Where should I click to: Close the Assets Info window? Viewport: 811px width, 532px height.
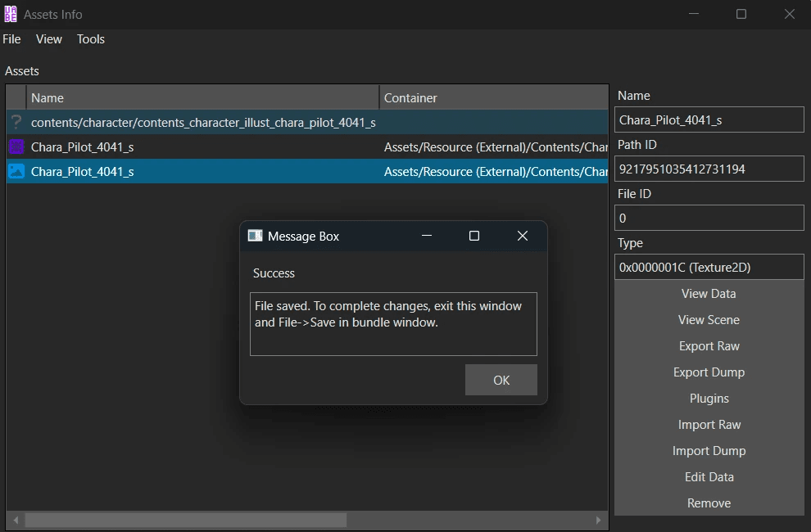tap(789, 14)
